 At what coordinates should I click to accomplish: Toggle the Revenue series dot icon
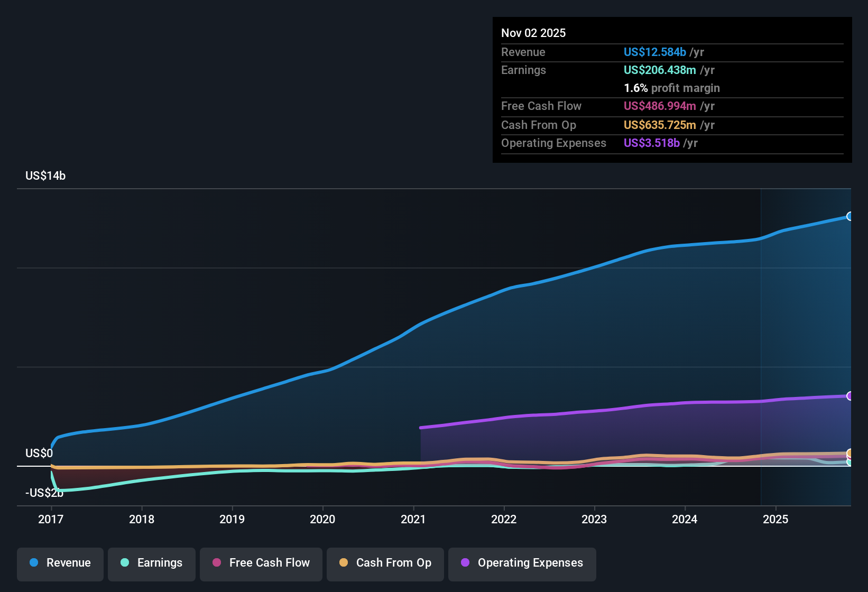tap(33, 563)
